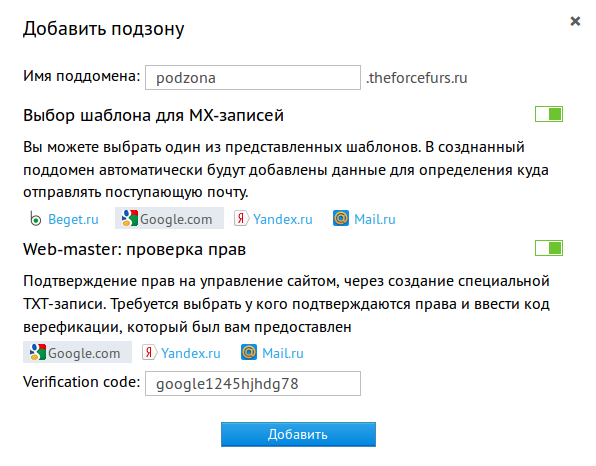Select Google.com for Web-master verification
The height and width of the screenshot is (466, 596).
point(78,352)
